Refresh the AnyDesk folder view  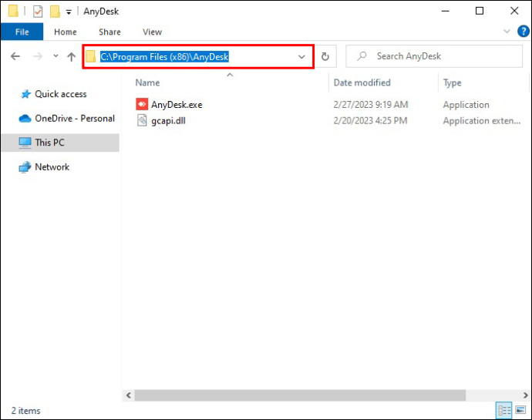325,56
